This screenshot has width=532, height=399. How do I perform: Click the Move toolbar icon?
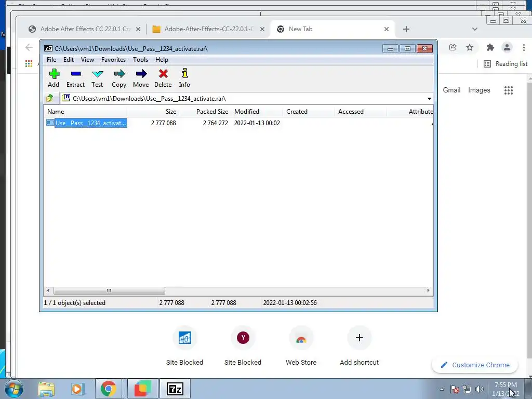[x=141, y=78]
